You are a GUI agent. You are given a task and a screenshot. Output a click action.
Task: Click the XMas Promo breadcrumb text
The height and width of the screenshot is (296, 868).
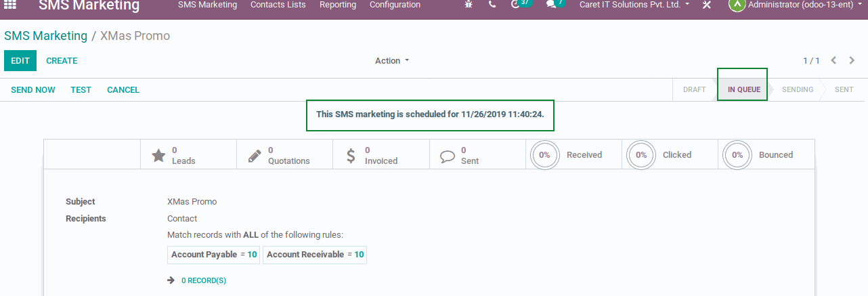(x=135, y=36)
